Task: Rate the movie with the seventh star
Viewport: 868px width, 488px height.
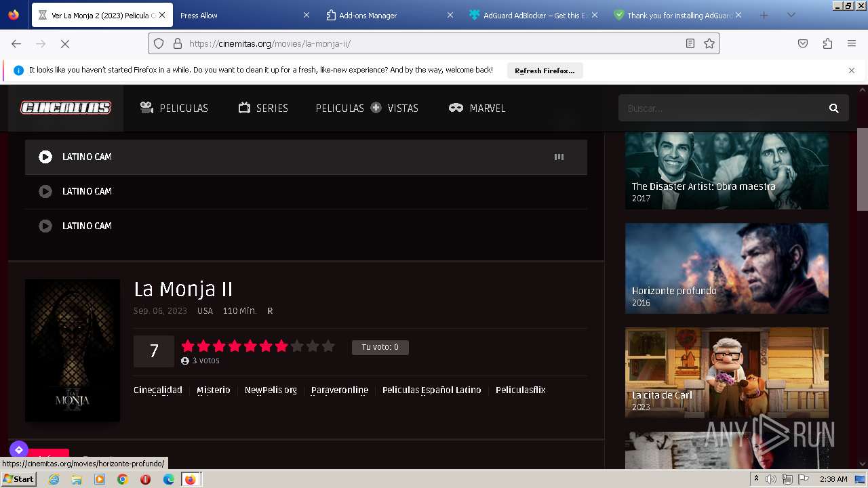Action: [281, 346]
